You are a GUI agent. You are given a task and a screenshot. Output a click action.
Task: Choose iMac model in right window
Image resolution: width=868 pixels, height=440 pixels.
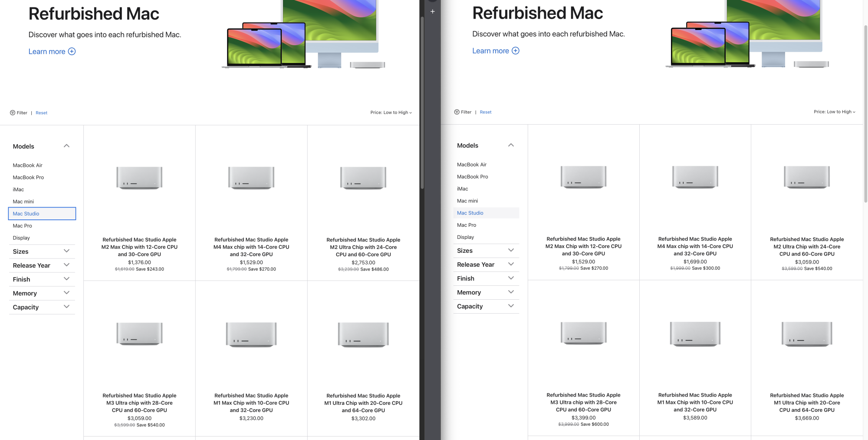pyautogui.click(x=463, y=189)
